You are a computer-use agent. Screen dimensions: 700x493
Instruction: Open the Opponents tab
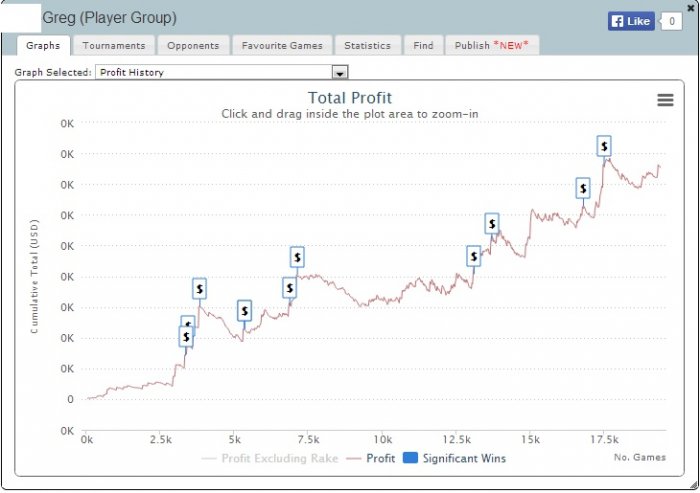(x=193, y=45)
